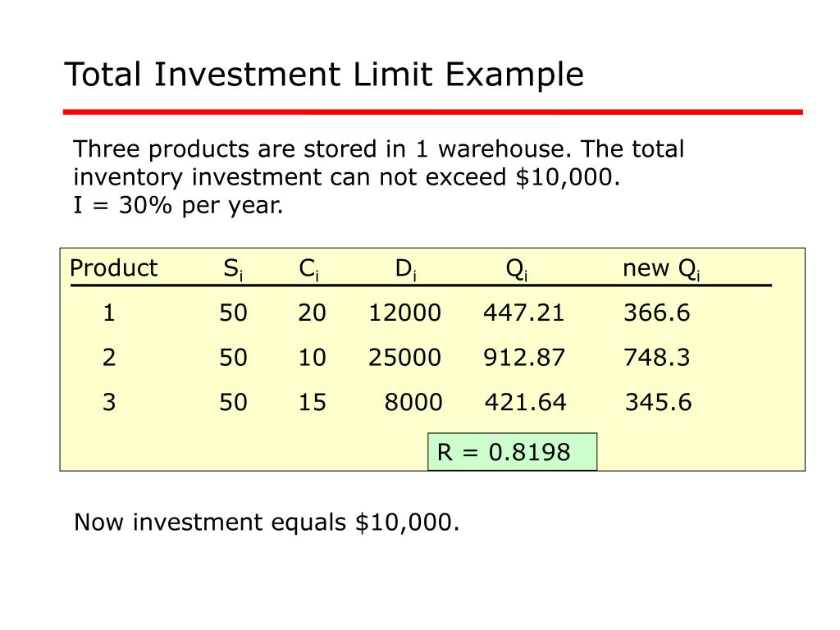Select the demand value 25000

pos(405,358)
